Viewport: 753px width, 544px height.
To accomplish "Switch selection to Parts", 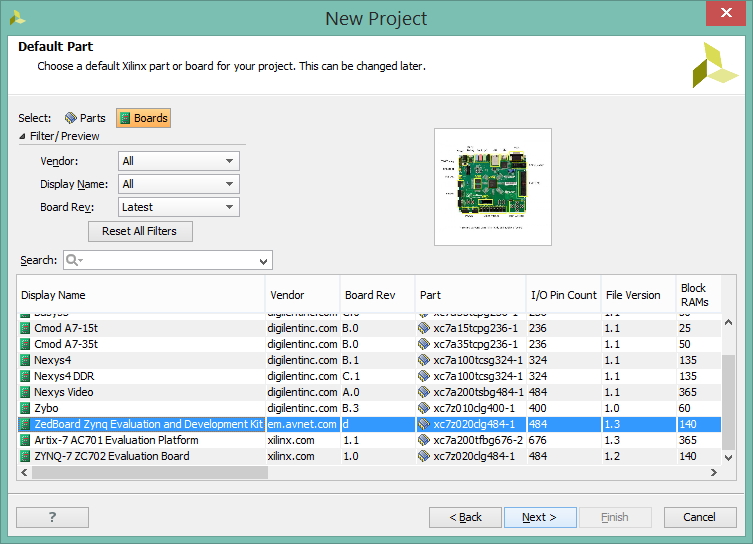I will (85, 118).
